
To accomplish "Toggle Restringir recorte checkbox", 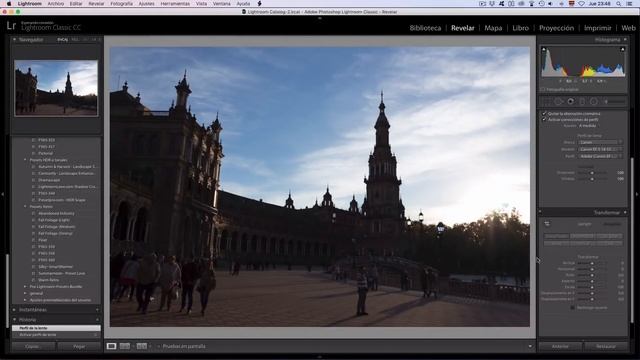I will [573, 307].
